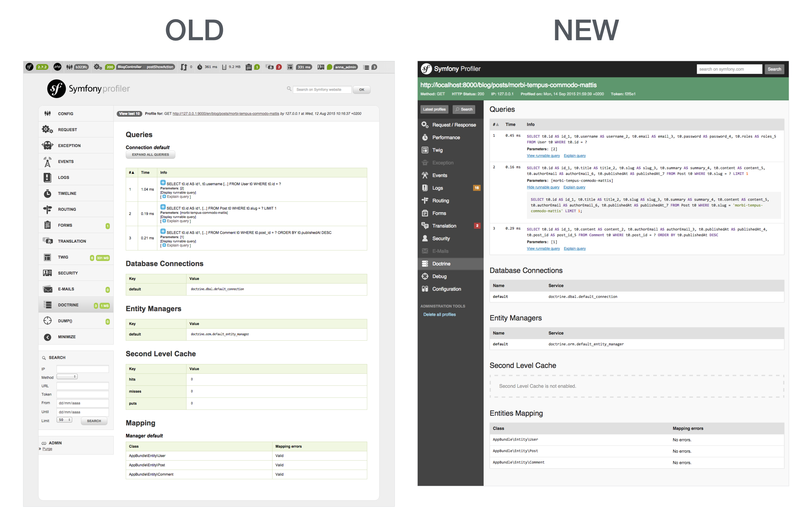The width and height of the screenshot is (812, 527).
Task: Click the Search button beside Latest profiles
Action: (464, 109)
